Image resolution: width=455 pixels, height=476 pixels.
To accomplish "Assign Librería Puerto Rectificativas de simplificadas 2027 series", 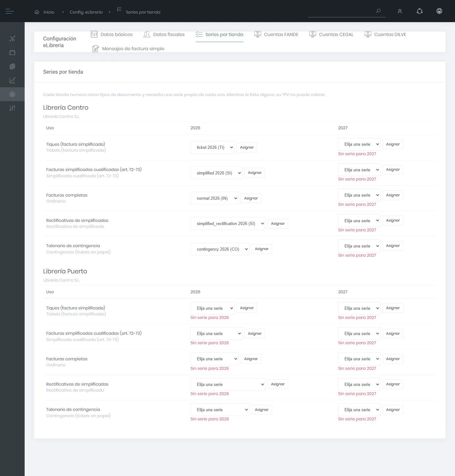I will [x=393, y=384].
